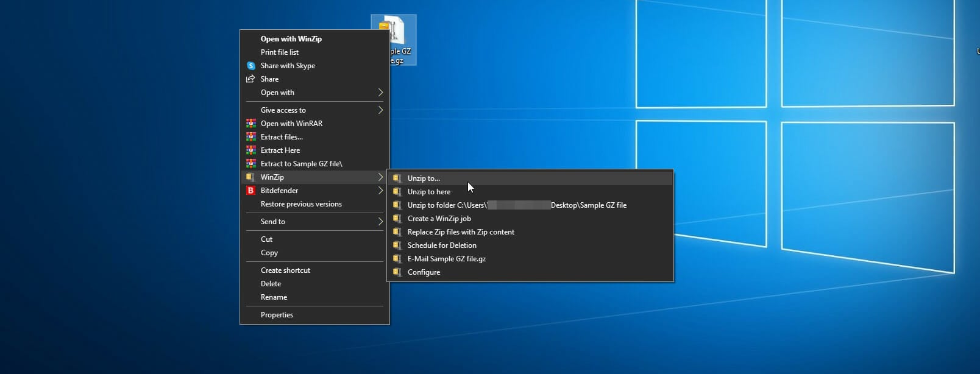Click WinRAR icon next to Extract Here
This screenshot has height=374, width=980.
[x=250, y=150]
